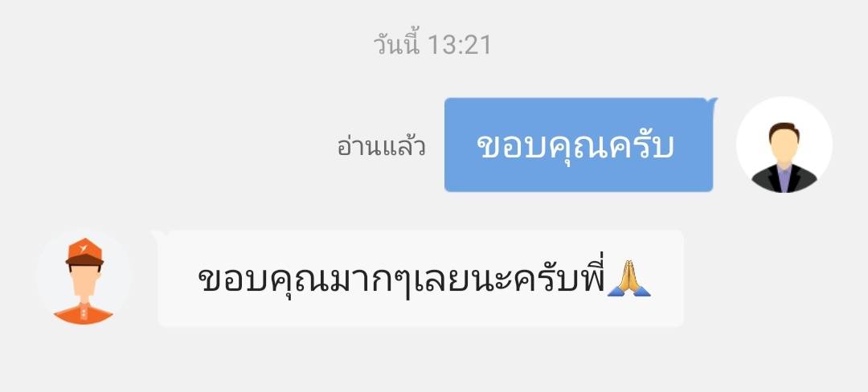The width and height of the screenshot is (868, 392).
Task: Select the folded hands emoji
Action: click(x=628, y=278)
